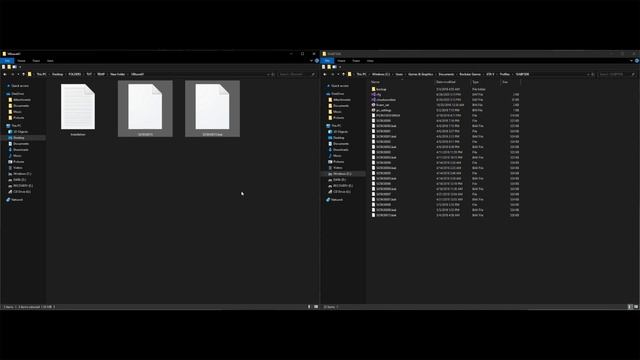The height and width of the screenshot is (360, 640).
Task: Go back in the right Explorer window
Action: pyautogui.click(x=325, y=74)
